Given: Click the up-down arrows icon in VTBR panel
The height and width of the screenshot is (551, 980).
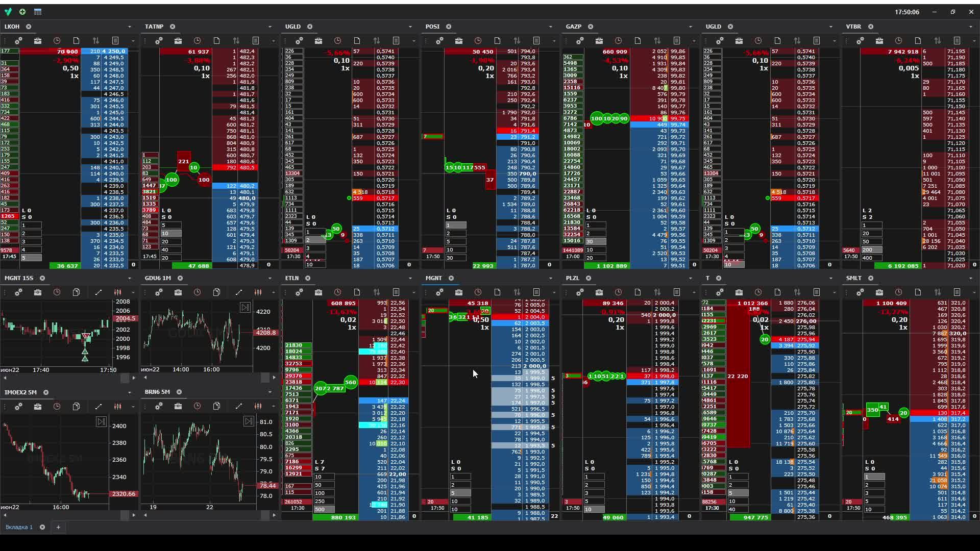Looking at the screenshot, I should 938,41.
